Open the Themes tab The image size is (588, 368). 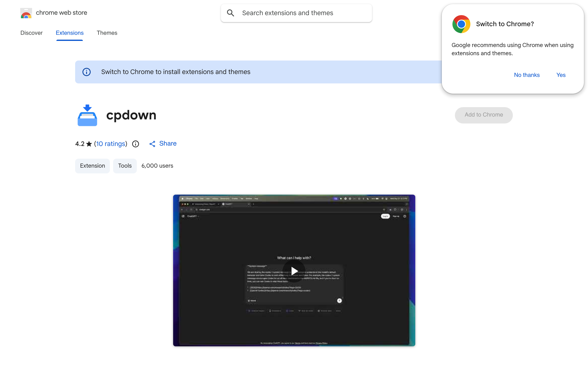pos(107,33)
